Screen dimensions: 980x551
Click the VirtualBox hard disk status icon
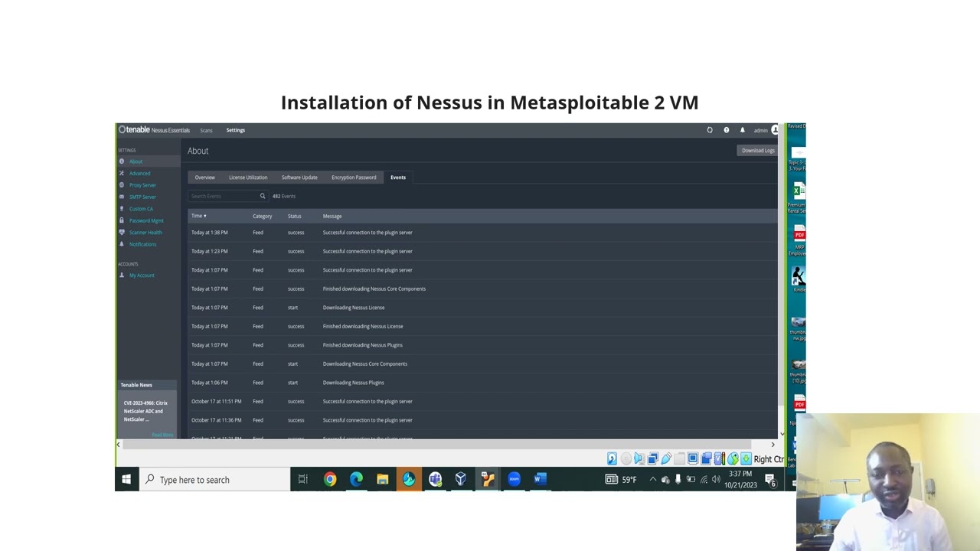coord(612,458)
